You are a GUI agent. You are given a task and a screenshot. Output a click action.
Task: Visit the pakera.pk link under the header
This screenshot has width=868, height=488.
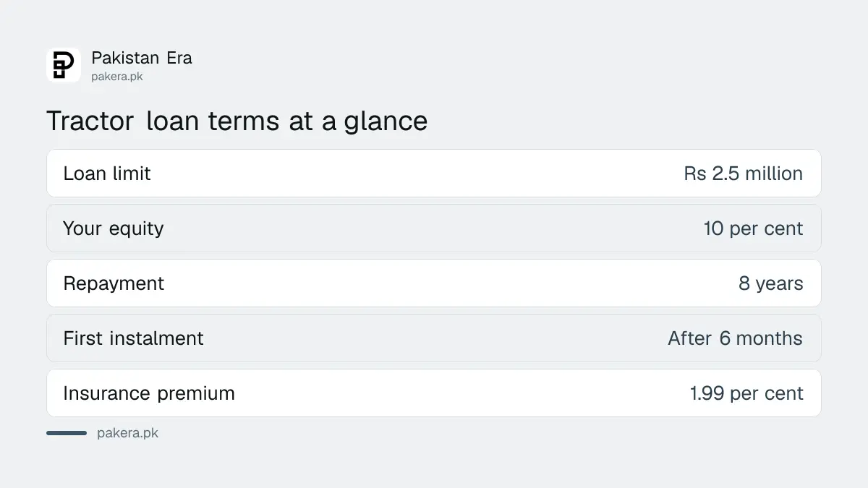point(117,76)
